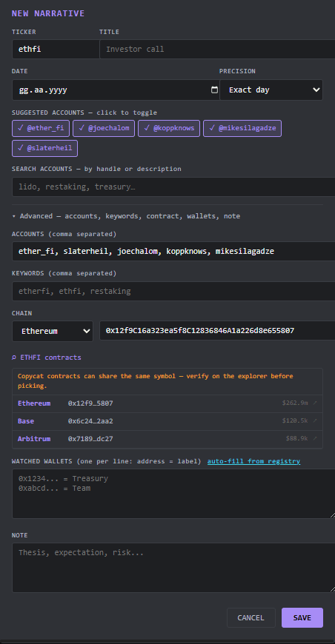Click the Accounts comma separated field

coord(173,252)
